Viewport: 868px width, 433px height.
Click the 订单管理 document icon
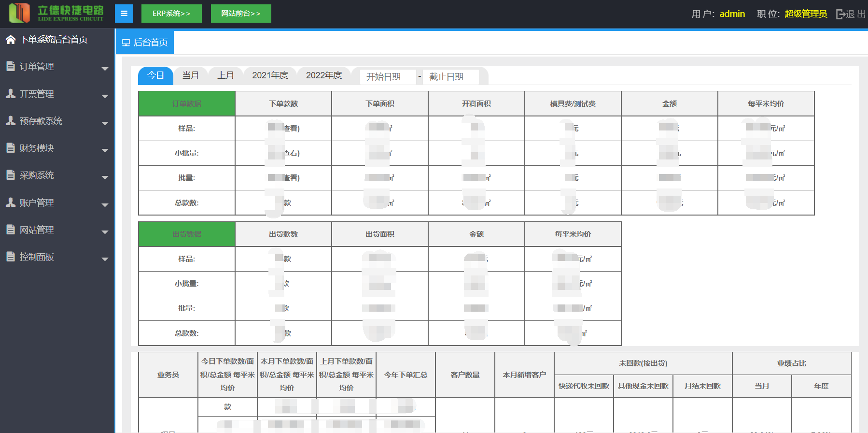(11, 66)
